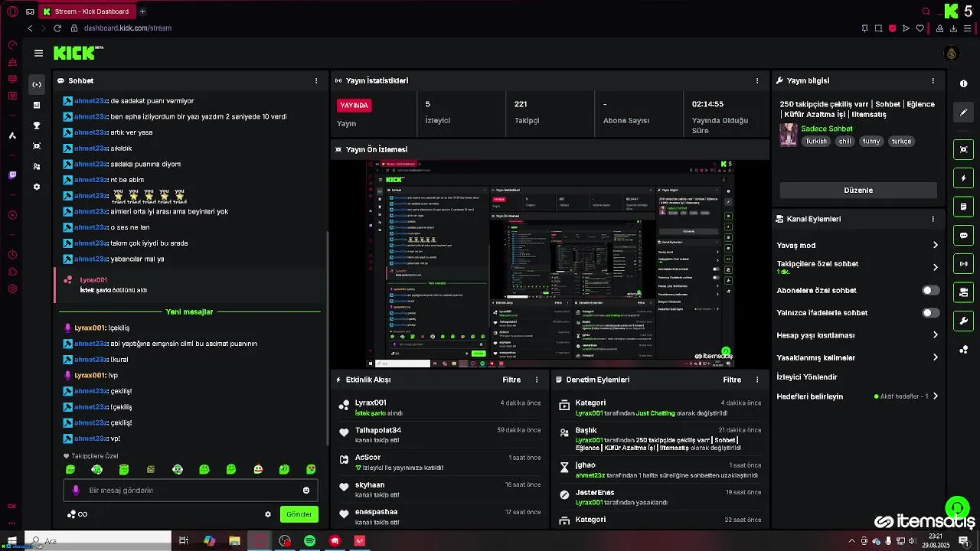Click the YAYINDA live status badge
The height and width of the screenshot is (551, 980).
(354, 105)
